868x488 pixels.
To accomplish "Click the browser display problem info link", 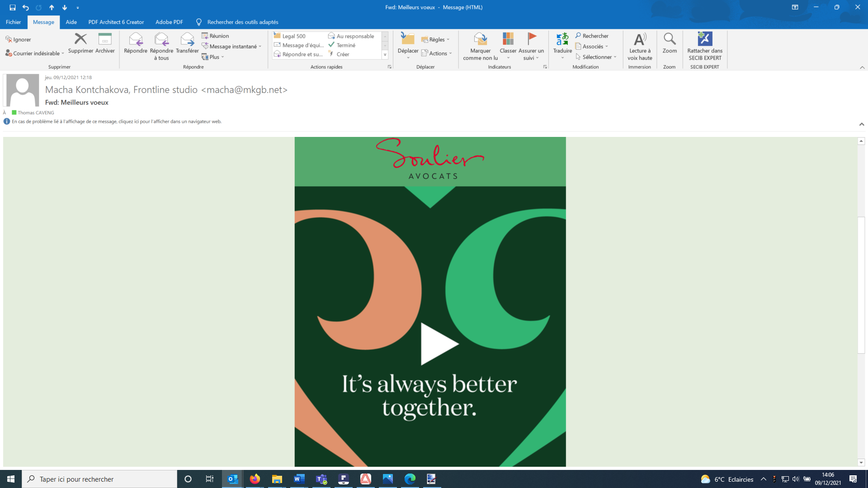I will click(116, 122).
